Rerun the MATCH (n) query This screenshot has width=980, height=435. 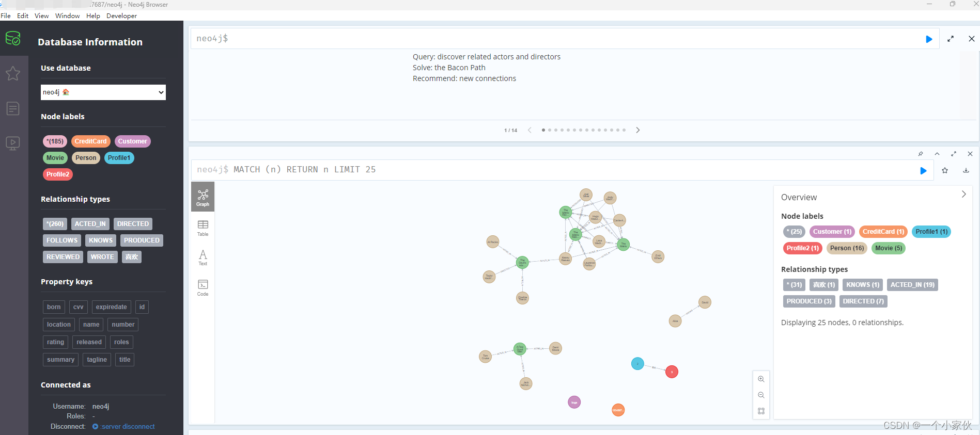click(923, 171)
